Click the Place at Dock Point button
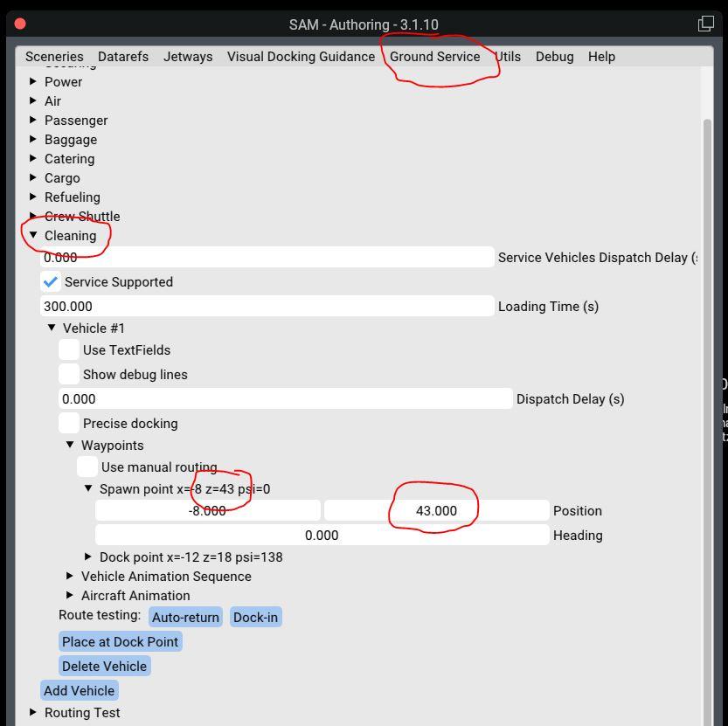The image size is (728, 726). (x=121, y=642)
